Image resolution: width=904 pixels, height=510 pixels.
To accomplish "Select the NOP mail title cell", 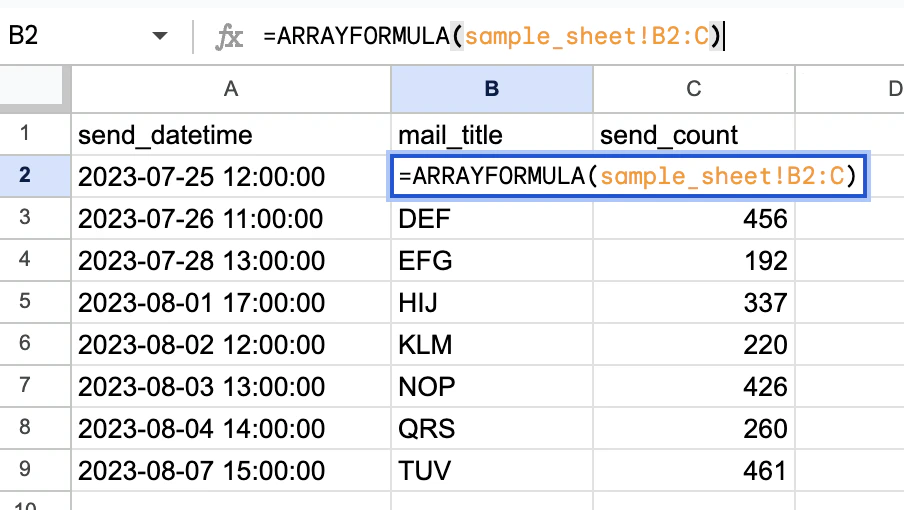I will [492, 387].
